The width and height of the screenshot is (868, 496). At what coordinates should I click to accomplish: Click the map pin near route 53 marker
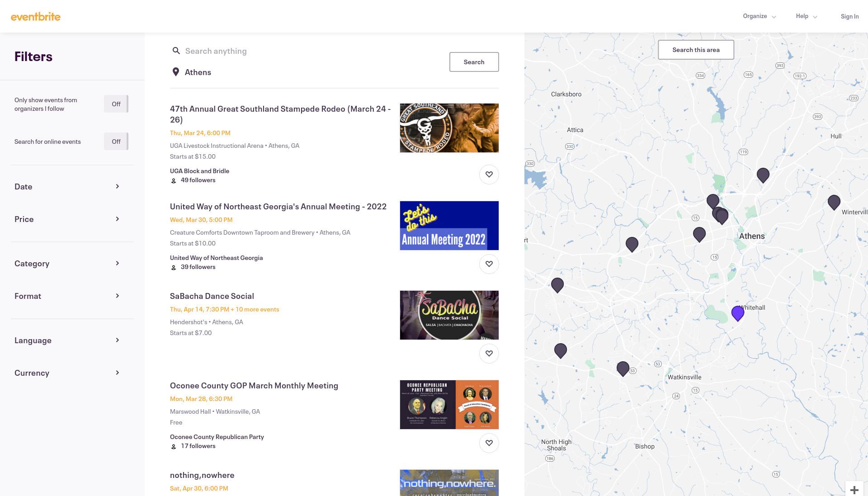coord(623,368)
